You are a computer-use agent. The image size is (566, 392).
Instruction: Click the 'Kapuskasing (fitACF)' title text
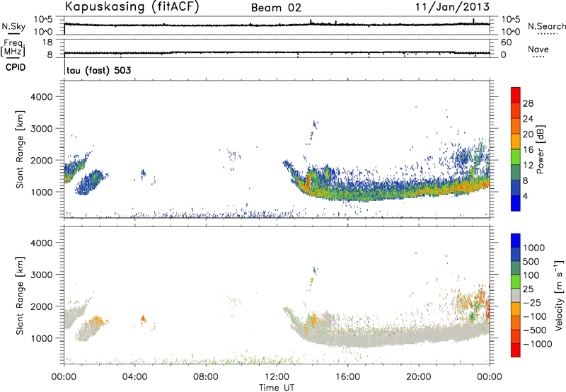[x=132, y=7]
